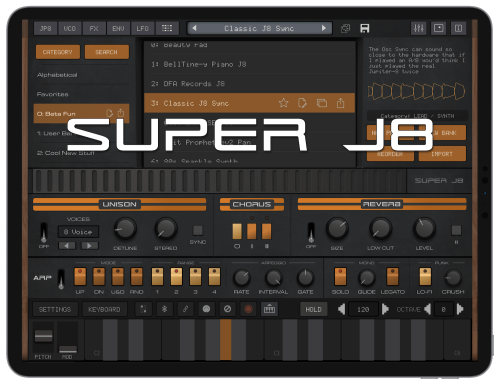Click the circle-slash icon in bottom bar
Screen dimensions: 500x385
227,309
